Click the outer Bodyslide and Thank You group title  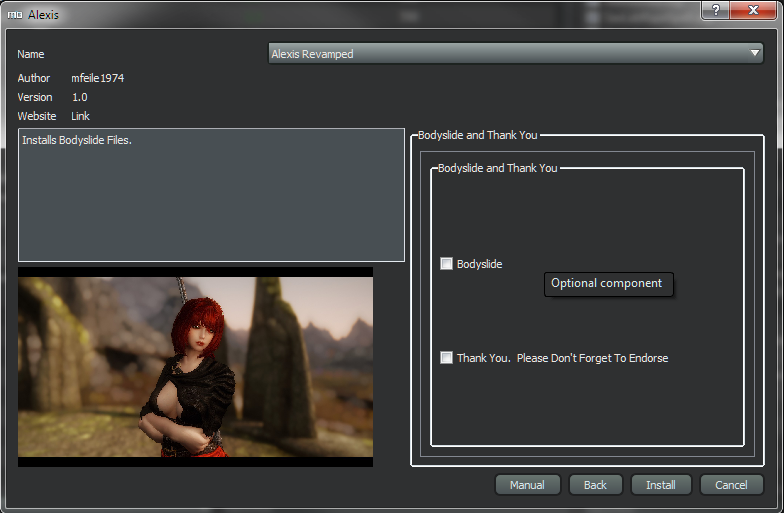tap(478, 134)
